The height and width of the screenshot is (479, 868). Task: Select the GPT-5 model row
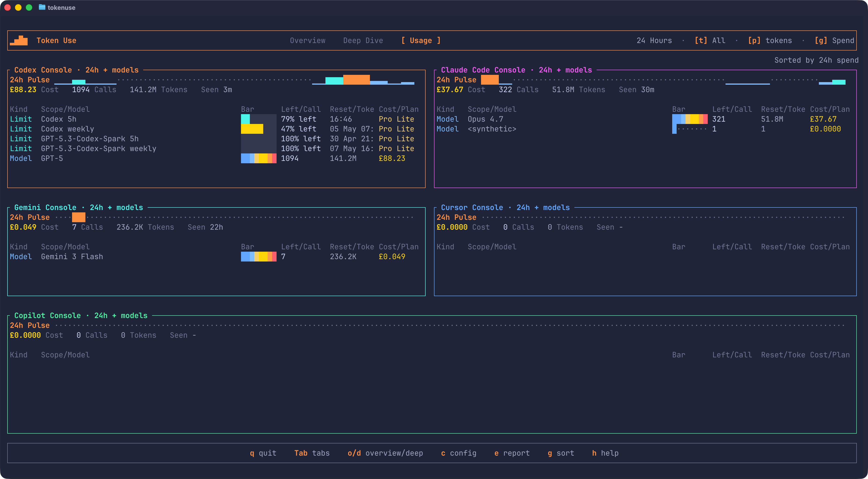pos(214,158)
